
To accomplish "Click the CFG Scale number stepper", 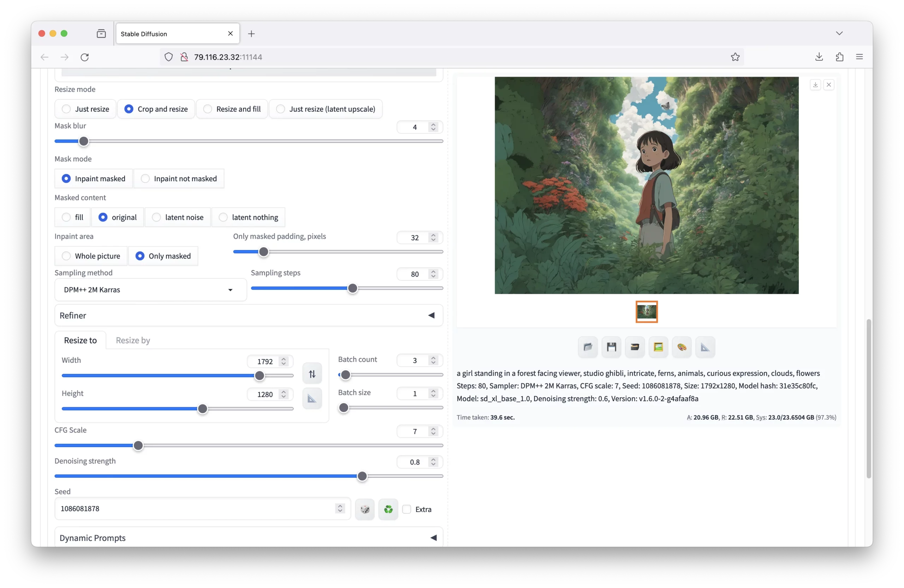I will coord(433,432).
